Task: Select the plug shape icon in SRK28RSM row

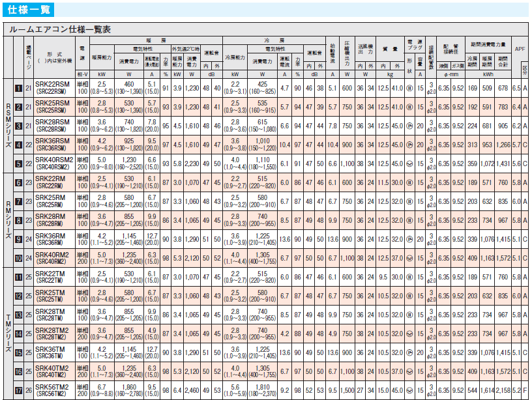Action: tap(409, 126)
